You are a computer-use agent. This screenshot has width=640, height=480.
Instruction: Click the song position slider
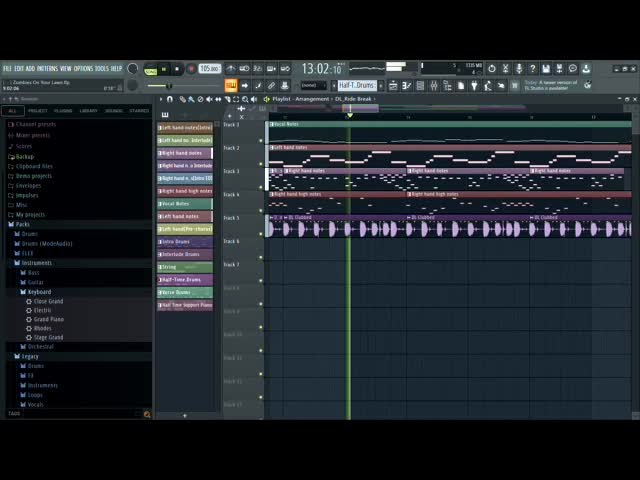tap(184, 86)
